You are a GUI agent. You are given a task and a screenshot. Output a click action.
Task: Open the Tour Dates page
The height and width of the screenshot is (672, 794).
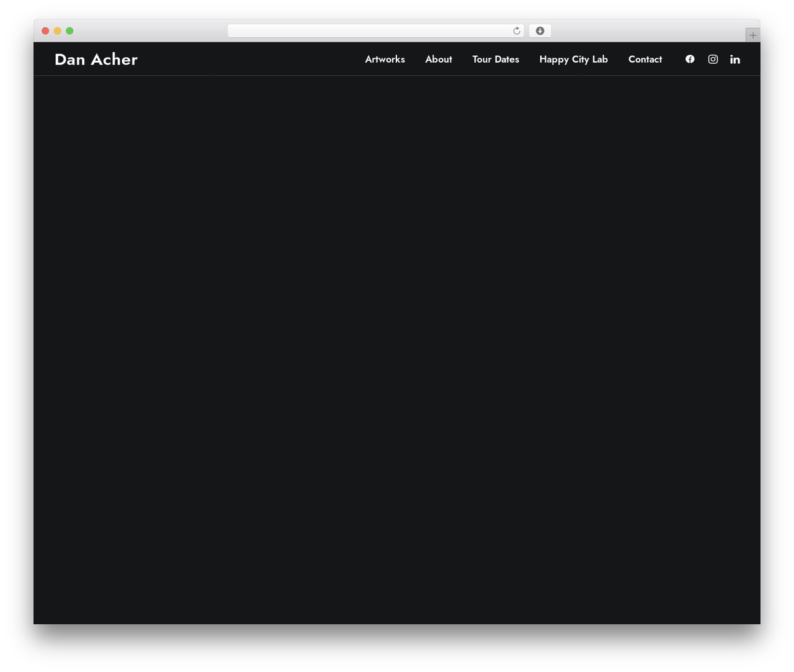click(x=496, y=59)
